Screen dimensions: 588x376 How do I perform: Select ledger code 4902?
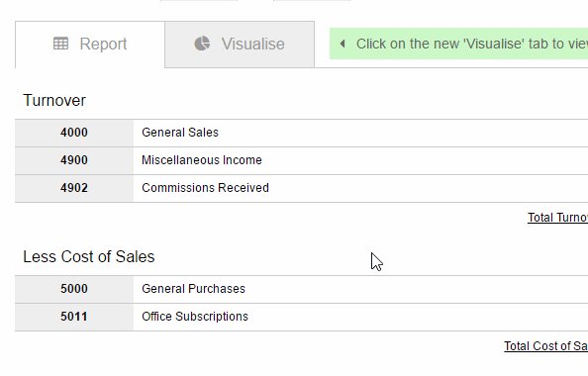tap(74, 188)
